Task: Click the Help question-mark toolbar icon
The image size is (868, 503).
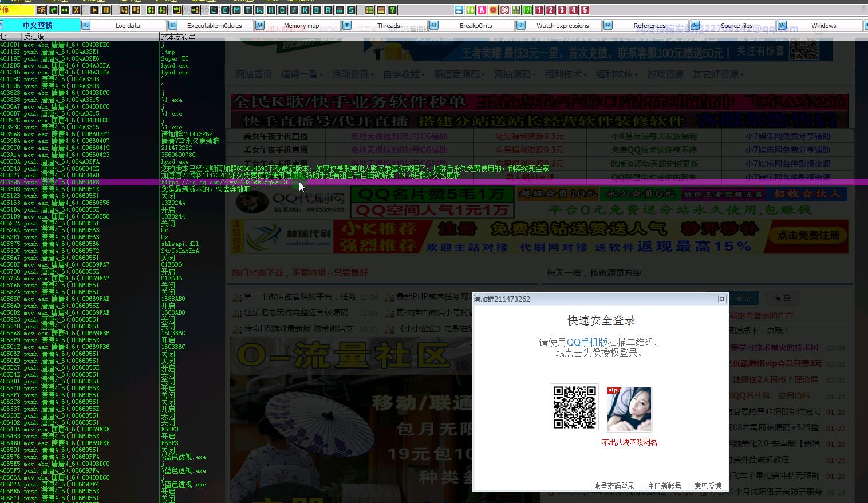Action: point(393,10)
